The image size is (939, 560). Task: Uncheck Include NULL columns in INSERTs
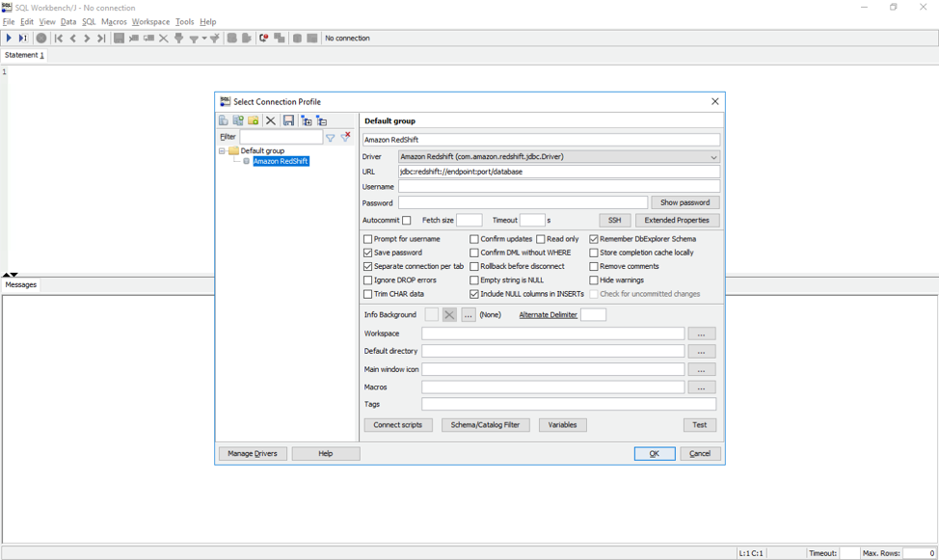pyautogui.click(x=474, y=294)
